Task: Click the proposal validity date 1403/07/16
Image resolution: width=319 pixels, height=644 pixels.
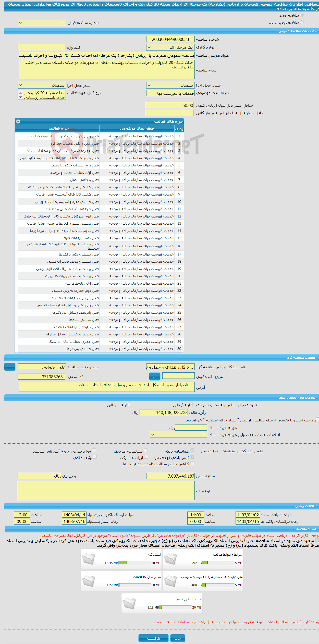Action: tap(74, 521)
